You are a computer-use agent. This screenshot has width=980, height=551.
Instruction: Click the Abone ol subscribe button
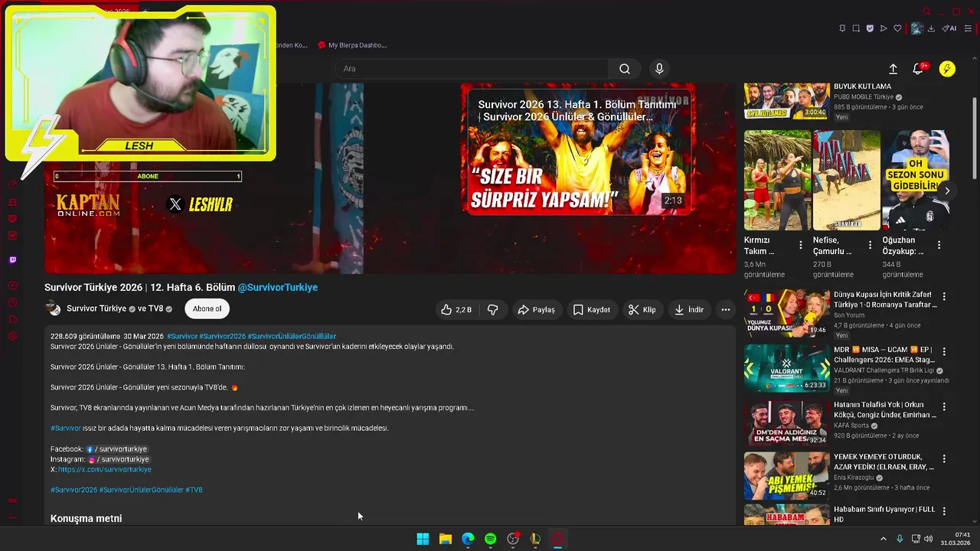[x=207, y=309]
